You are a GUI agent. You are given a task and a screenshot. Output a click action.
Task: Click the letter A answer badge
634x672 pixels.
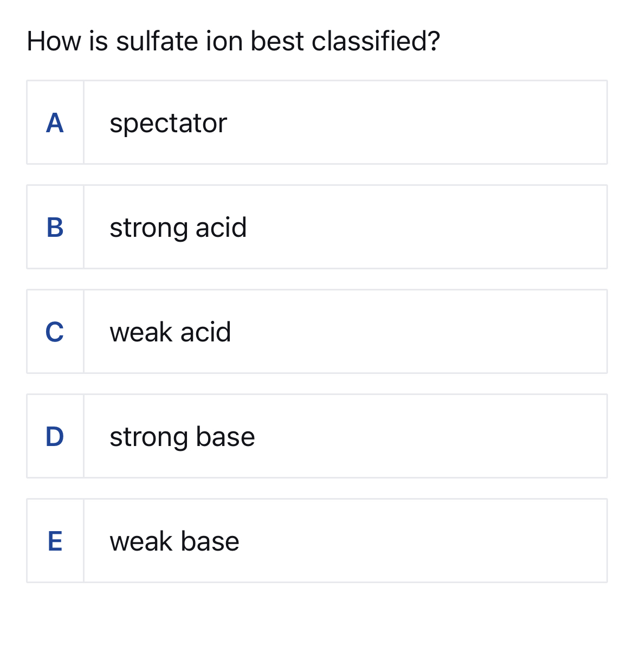tap(55, 123)
